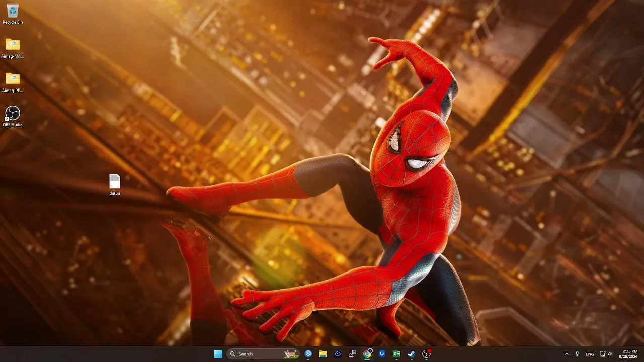Open Excel from the taskbar

(396, 354)
